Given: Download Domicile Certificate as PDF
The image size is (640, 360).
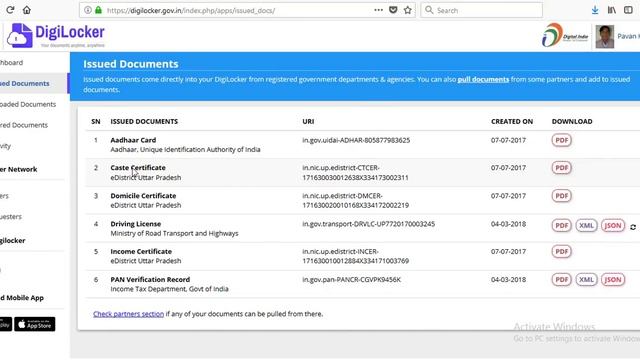Looking at the screenshot, I should coord(561,196).
